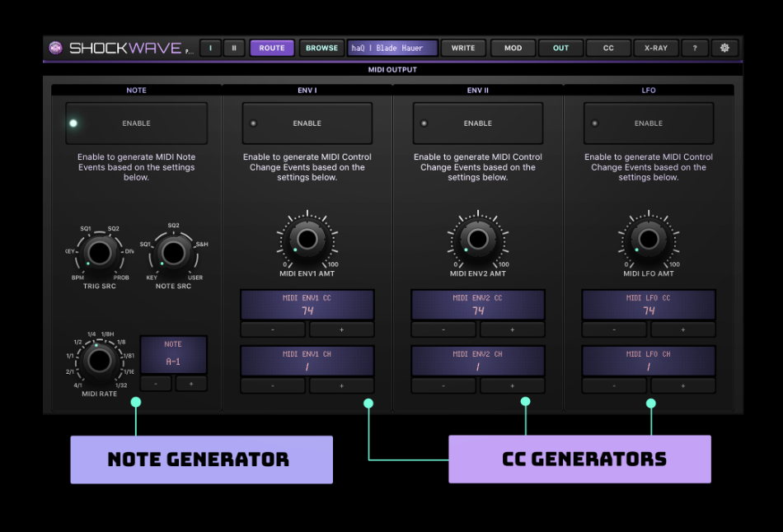
Task: Toggle the NOTE generator ENABLE switch
Action: click(x=136, y=124)
